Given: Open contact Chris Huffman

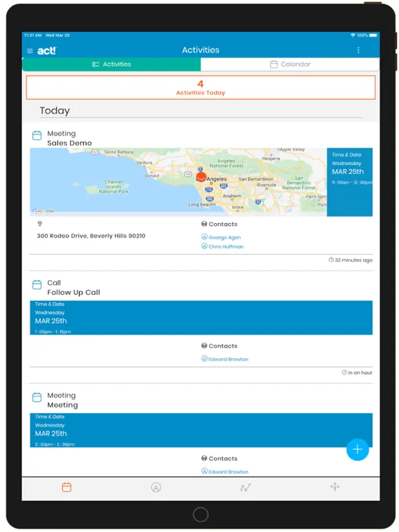Looking at the screenshot, I should [x=222, y=247].
